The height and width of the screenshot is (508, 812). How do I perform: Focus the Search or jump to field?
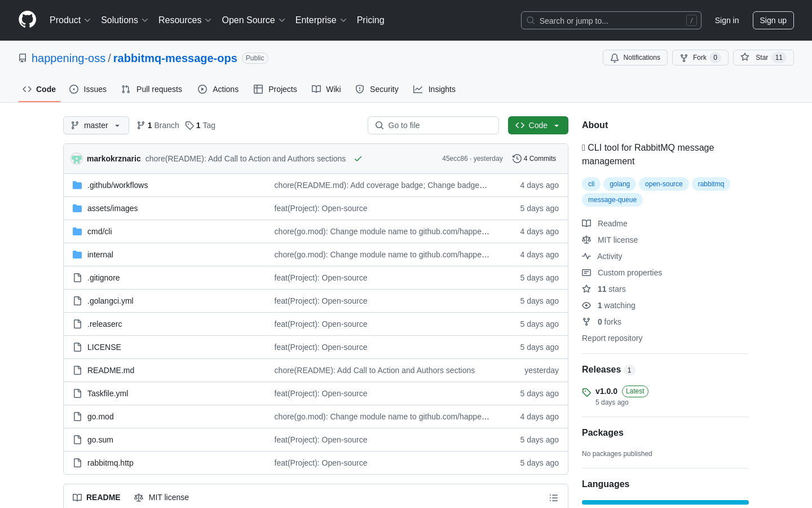(x=611, y=20)
